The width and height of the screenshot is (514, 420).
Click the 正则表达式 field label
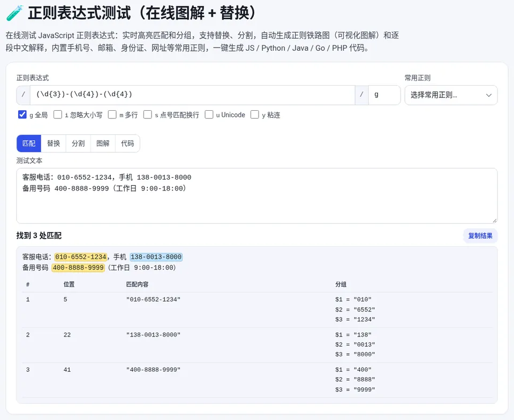33,78
